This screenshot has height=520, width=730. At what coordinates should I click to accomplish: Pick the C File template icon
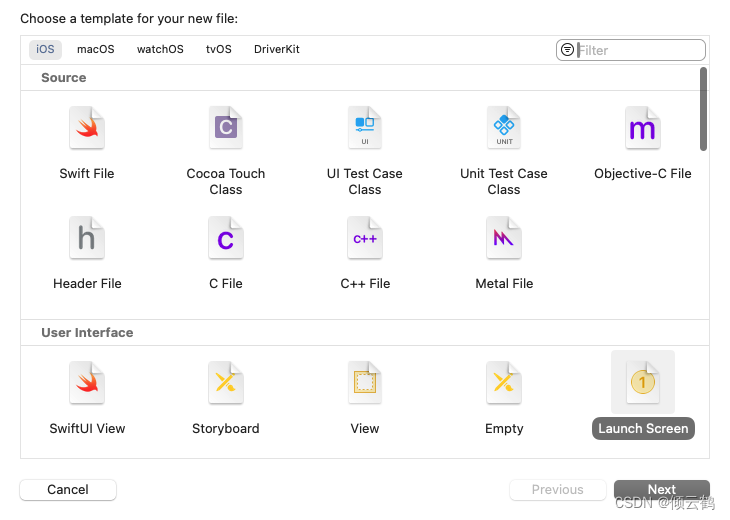[x=226, y=237]
